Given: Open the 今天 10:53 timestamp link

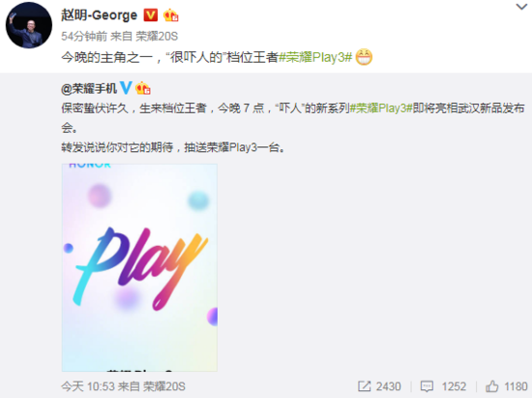Looking at the screenshot, I should point(88,386).
